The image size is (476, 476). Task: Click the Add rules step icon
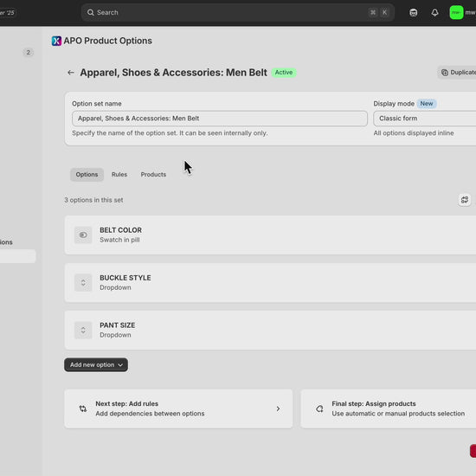point(82,408)
